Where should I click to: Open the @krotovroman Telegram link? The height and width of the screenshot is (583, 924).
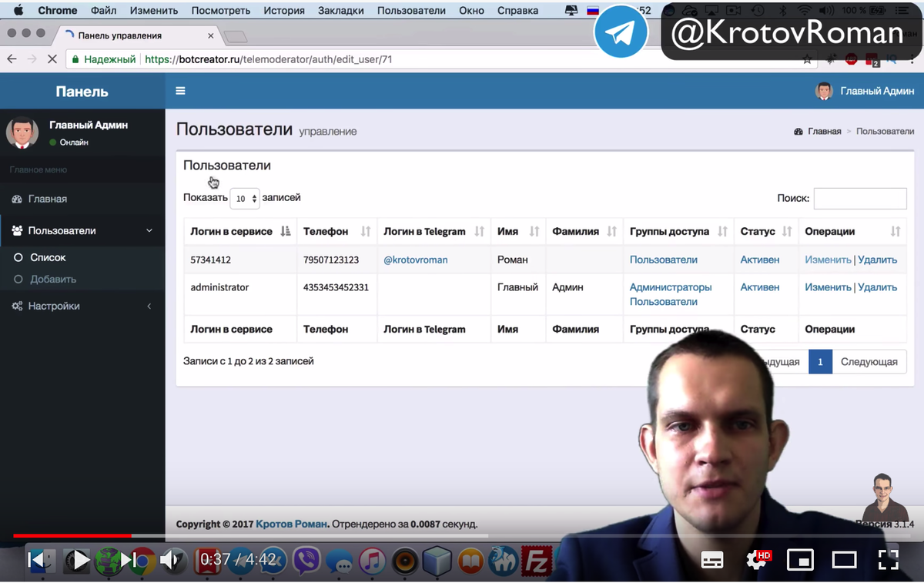click(416, 260)
